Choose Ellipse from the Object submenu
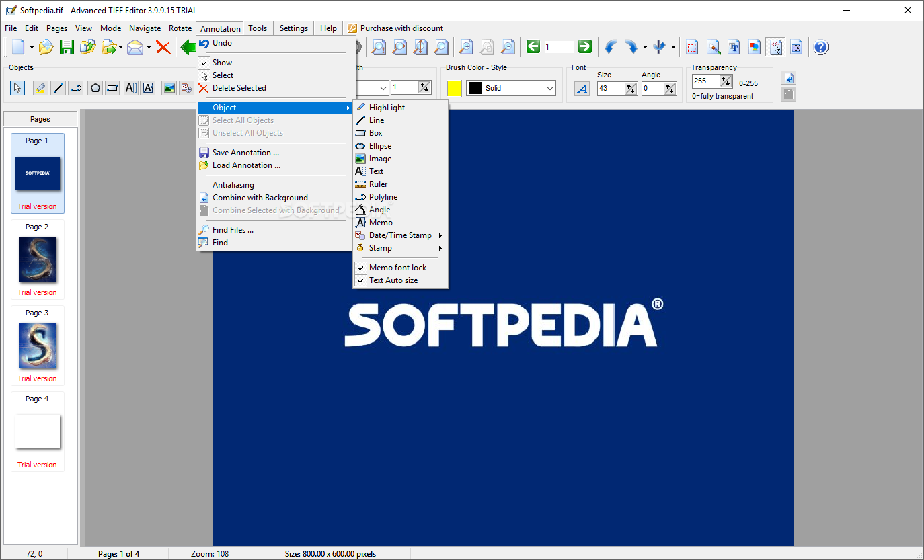The height and width of the screenshot is (560, 924). tap(399, 146)
